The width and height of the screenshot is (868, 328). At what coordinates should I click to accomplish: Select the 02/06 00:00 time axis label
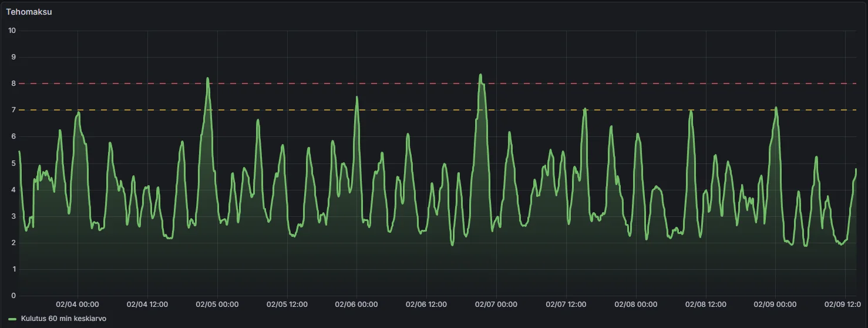[x=356, y=304]
